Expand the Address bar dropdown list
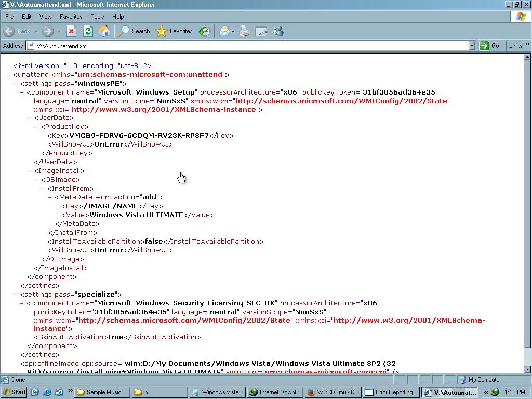532x399 pixels. tap(472, 46)
